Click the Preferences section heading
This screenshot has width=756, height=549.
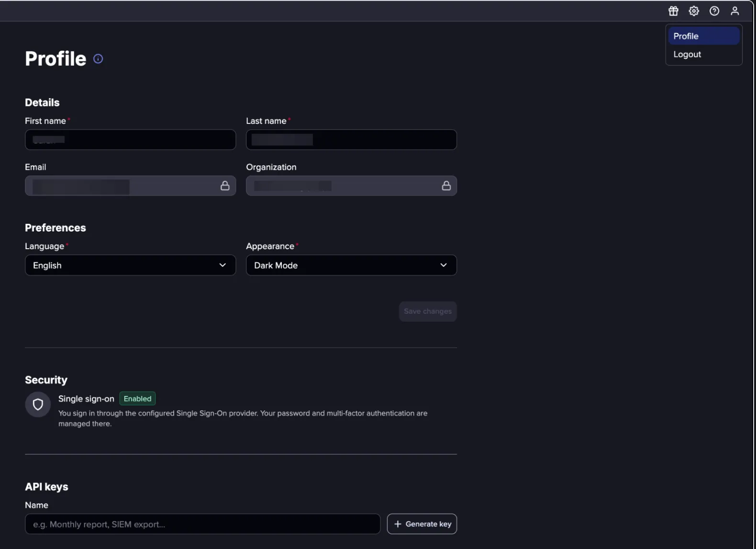[x=56, y=228]
